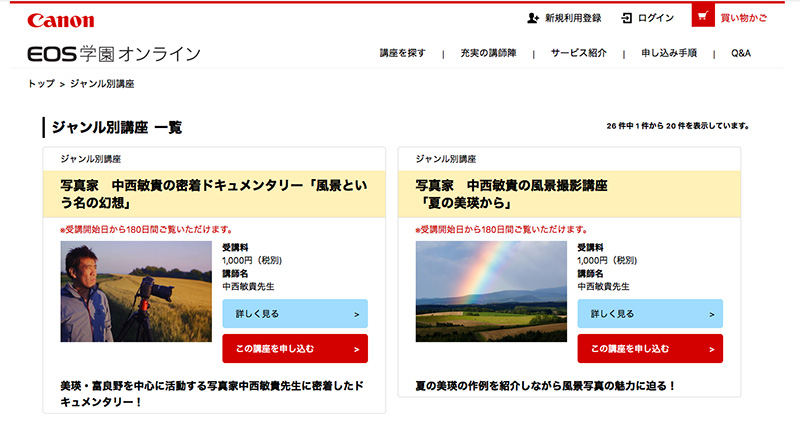The height and width of the screenshot is (423, 800).
Task: Click the 26件中1件から20件 result count text
Action: [678, 126]
